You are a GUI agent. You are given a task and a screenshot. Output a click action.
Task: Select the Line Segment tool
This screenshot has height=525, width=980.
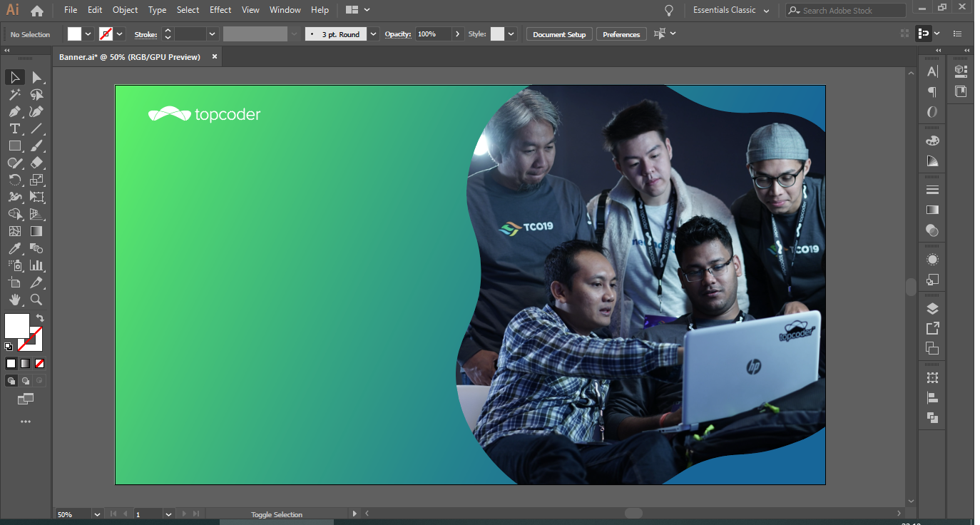click(x=37, y=128)
